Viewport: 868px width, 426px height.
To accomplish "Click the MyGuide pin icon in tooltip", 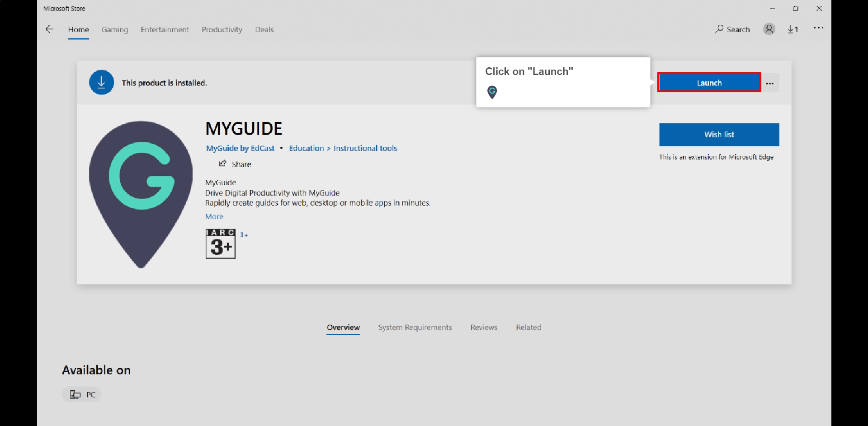I will (492, 92).
